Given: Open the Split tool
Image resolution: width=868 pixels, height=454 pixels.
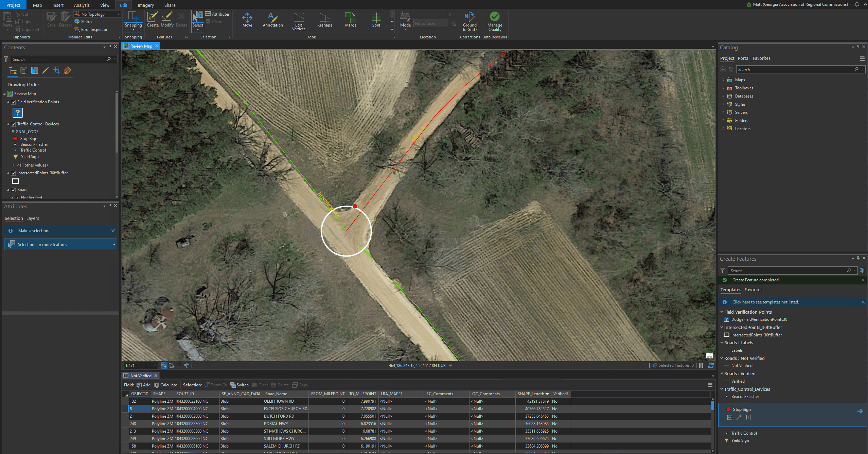Looking at the screenshot, I should tap(376, 20).
